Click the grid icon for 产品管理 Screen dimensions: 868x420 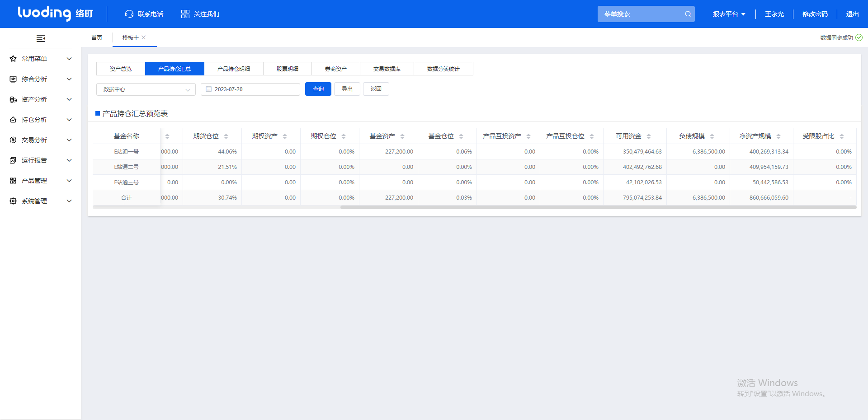click(x=13, y=181)
